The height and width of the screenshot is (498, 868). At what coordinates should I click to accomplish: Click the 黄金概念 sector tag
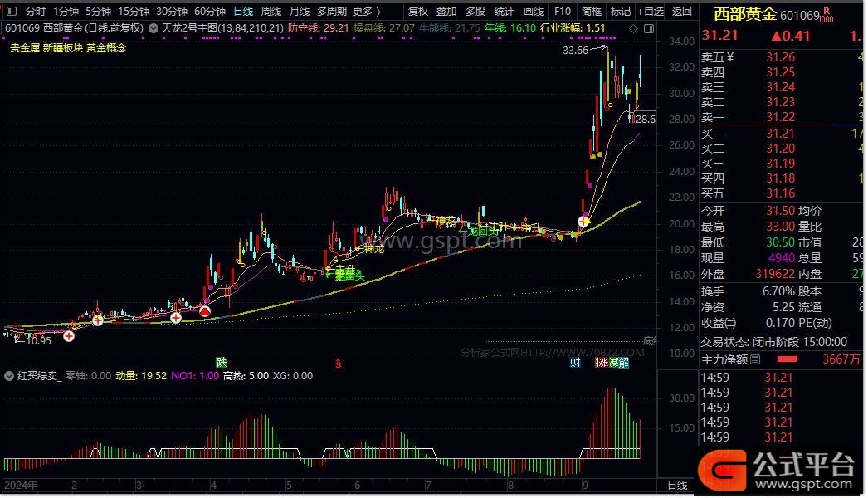[107, 48]
